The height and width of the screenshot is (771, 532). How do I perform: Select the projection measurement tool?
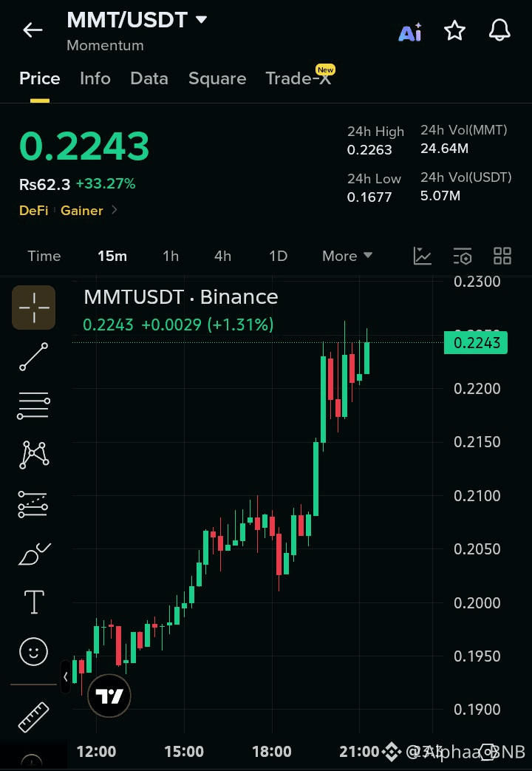coord(33,504)
